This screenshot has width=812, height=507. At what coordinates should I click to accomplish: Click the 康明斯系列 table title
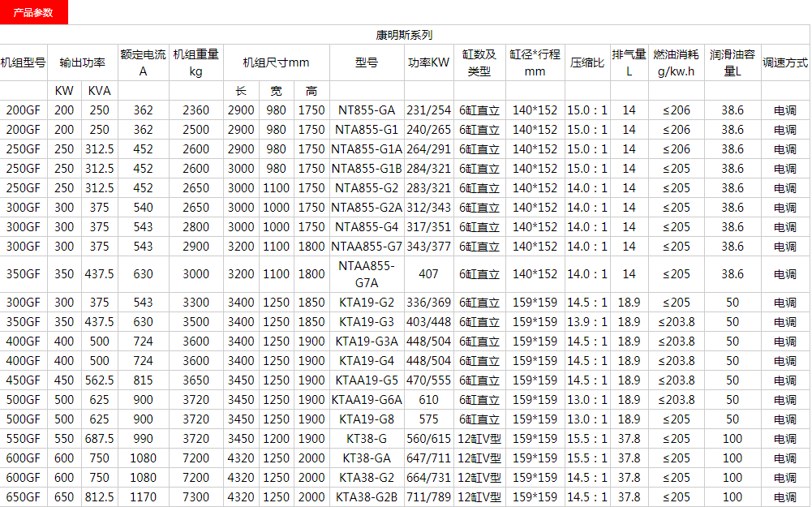404,35
